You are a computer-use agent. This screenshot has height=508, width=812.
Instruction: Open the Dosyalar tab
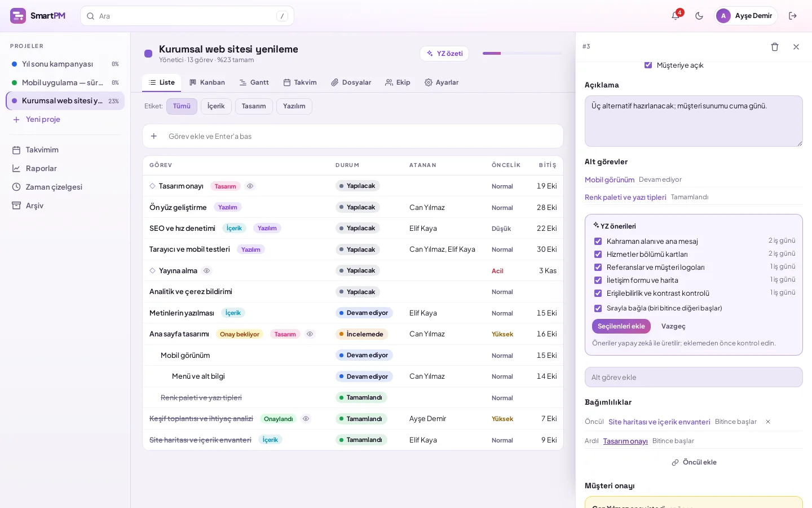[x=351, y=82]
